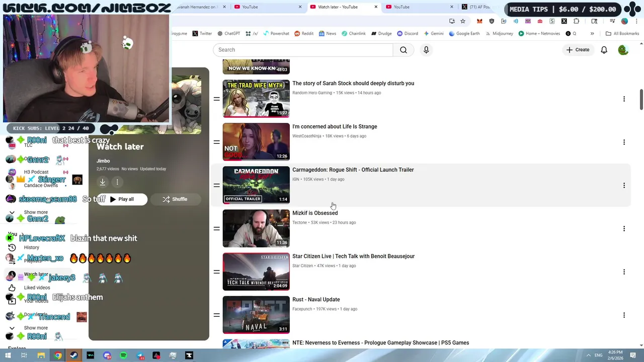This screenshot has height=362, width=644.
Task: Open Rust Naval Update thumbnail
Action: pos(256,315)
